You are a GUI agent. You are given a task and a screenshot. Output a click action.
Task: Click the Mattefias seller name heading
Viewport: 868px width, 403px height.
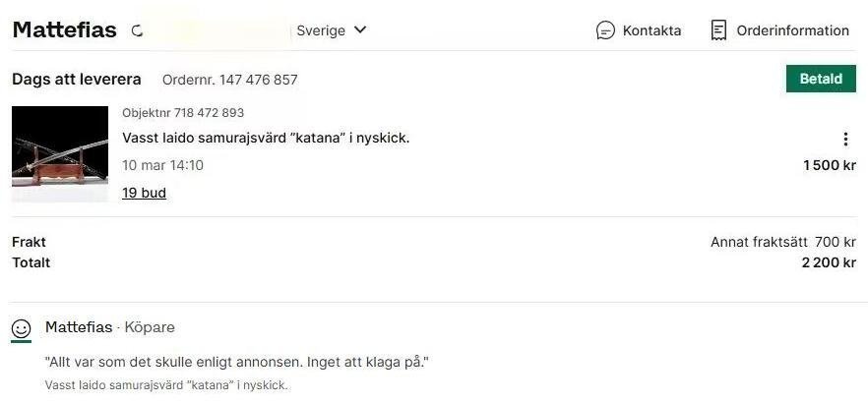tap(64, 29)
